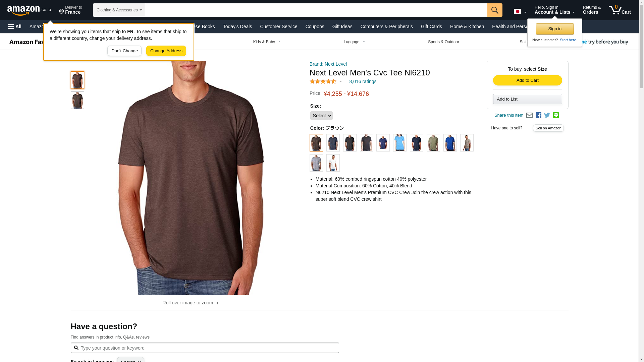Share this item on LINE
Viewport: 644px width, 362px height.
556,115
